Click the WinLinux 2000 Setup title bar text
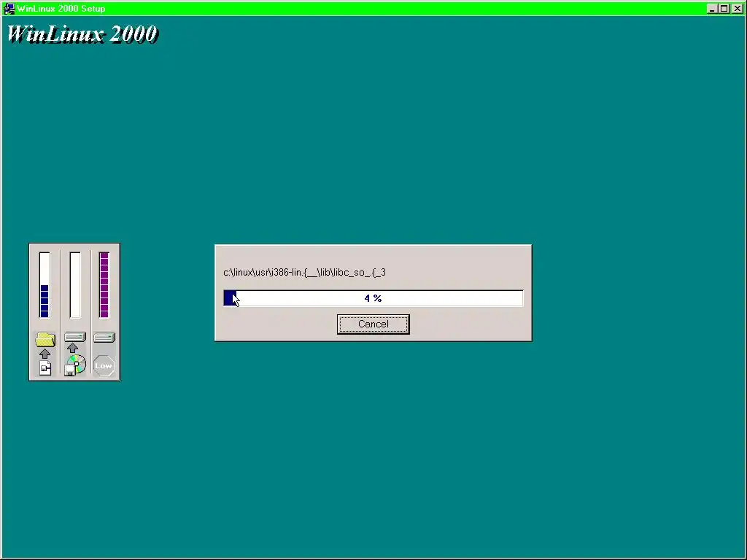This screenshot has height=560, width=747. tap(61, 9)
